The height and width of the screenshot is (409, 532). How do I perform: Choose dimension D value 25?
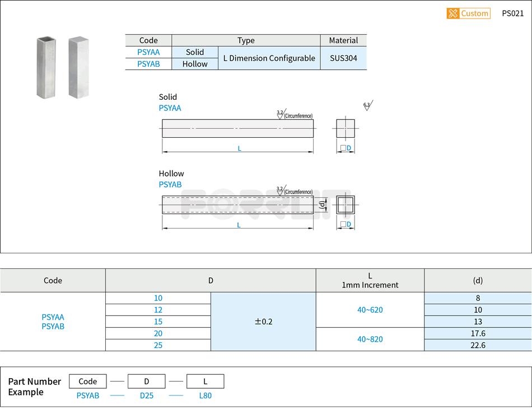(158, 345)
